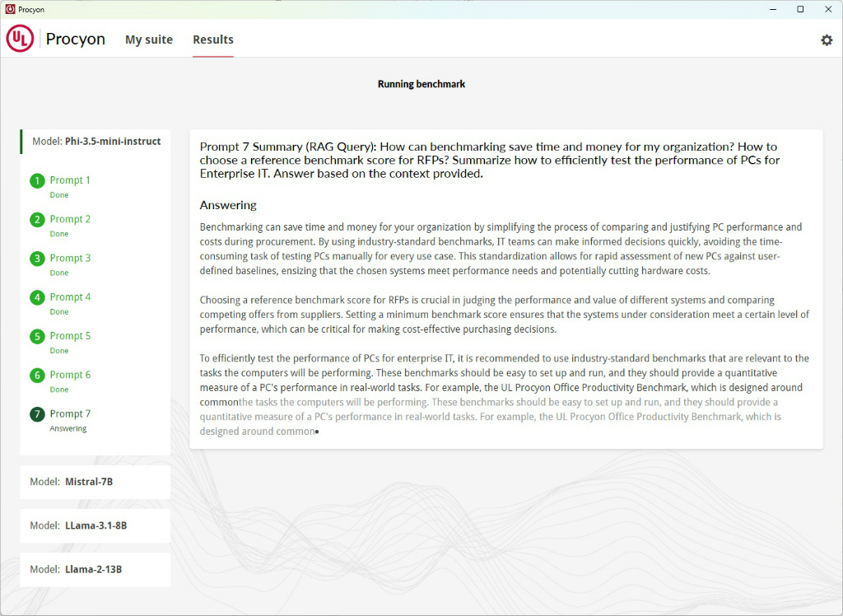This screenshot has width=843, height=616.
Task: Click the paragraph starting 'Benchmarking can save time'
Action: pos(501,249)
